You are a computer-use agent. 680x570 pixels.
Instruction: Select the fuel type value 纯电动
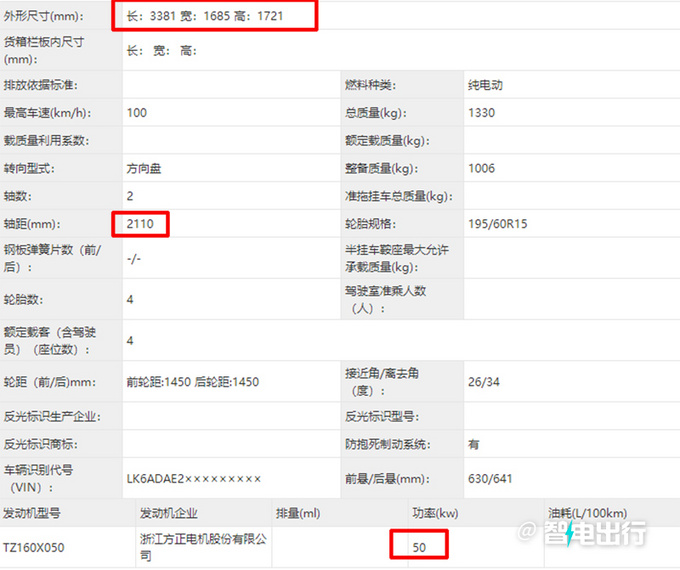[x=485, y=85]
